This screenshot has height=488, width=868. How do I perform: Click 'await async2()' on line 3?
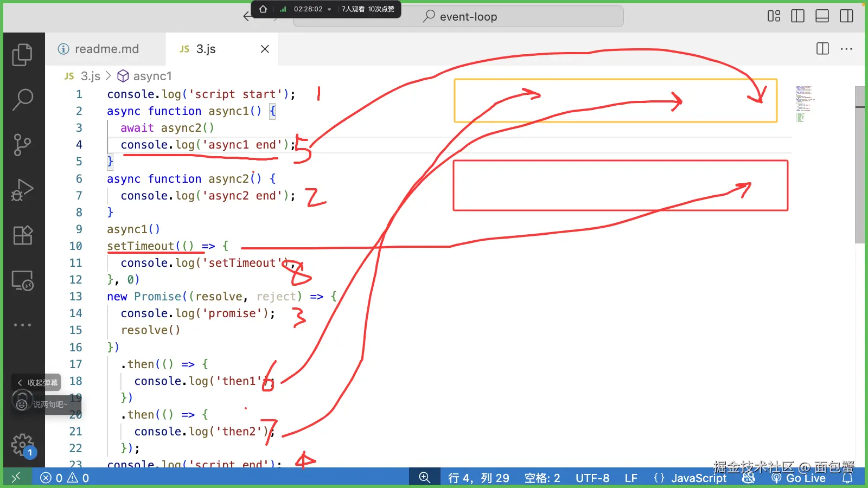pyautogui.click(x=167, y=128)
